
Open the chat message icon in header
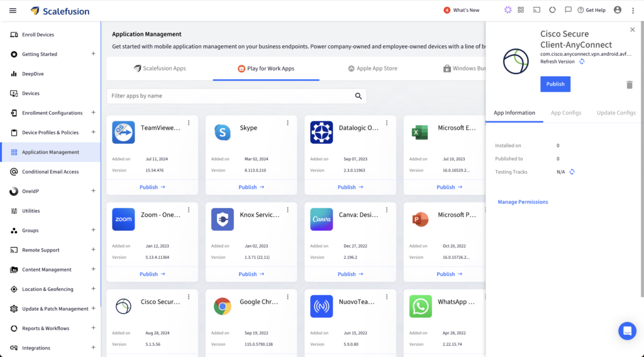[568, 10]
